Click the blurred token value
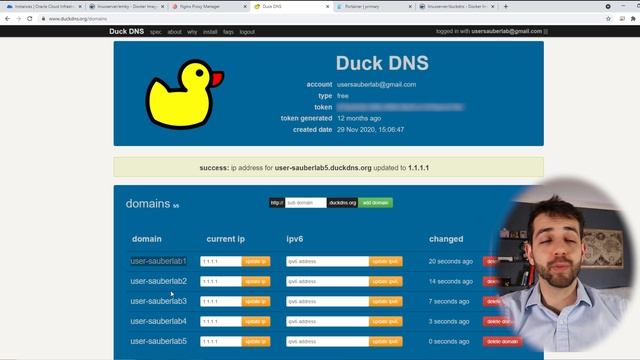This screenshot has height=360, width=640. (x=400, y=107)
